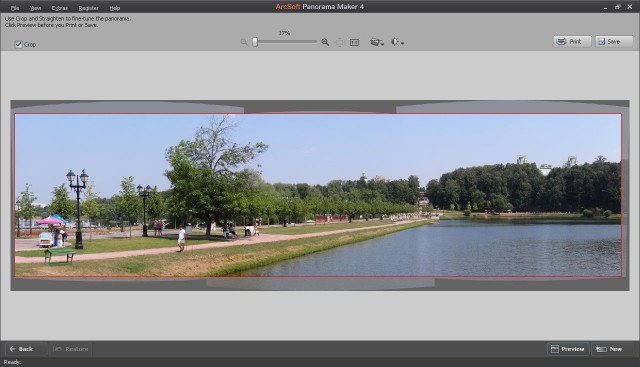Viewport: 640px width, 367px height.
Task: Click the Print button
Action: [x=572, y=42]
